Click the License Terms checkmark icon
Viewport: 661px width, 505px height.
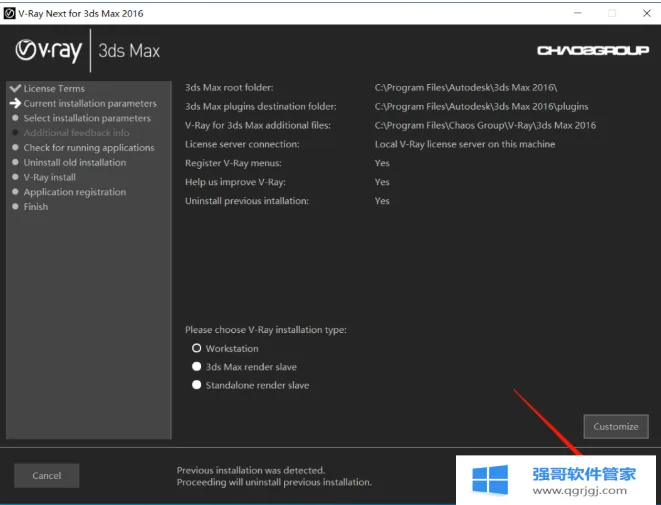15,88
